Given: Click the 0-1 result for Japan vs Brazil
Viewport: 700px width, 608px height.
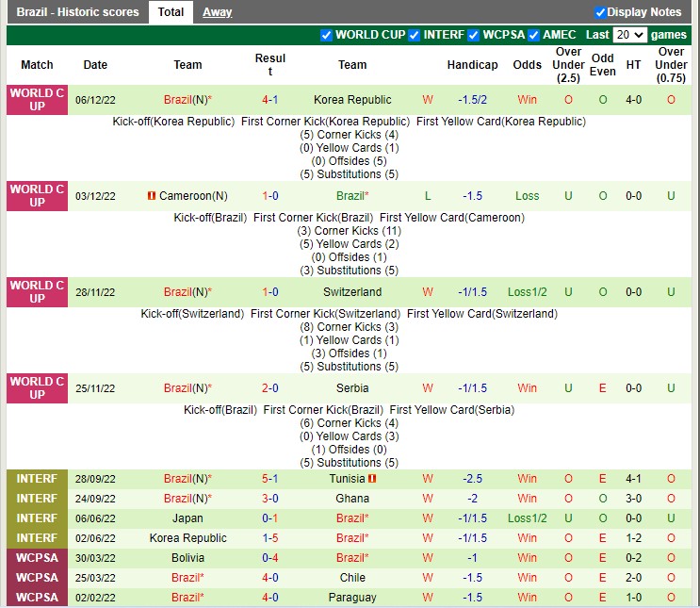Looking at the screenshot, I should point(270,518).
